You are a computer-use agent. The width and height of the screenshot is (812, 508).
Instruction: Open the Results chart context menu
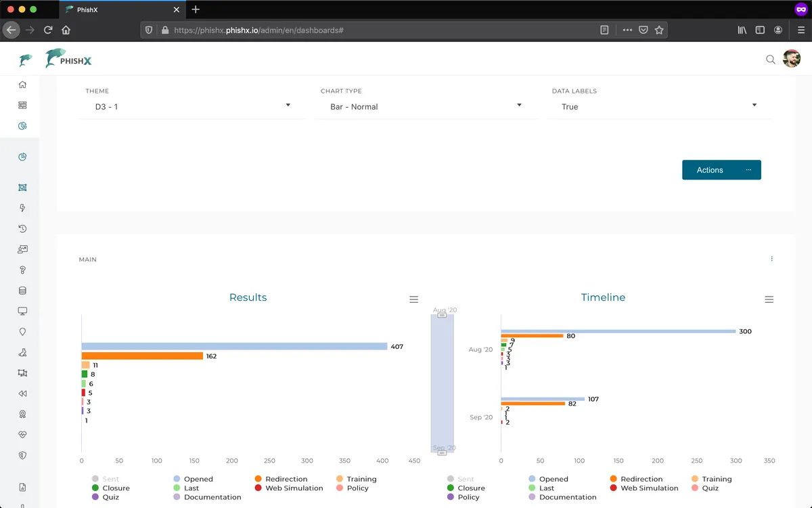[414, 299]
